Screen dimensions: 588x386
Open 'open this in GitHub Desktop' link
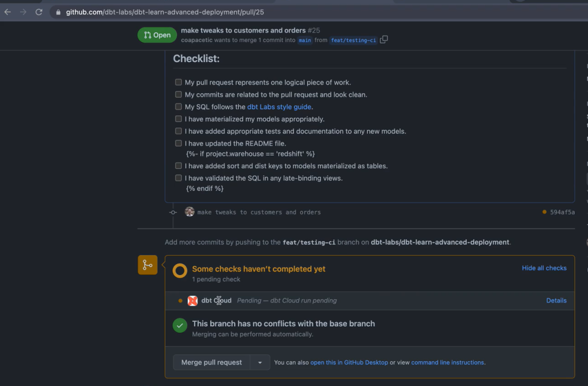pyautogui.click(x=349, y=362)
